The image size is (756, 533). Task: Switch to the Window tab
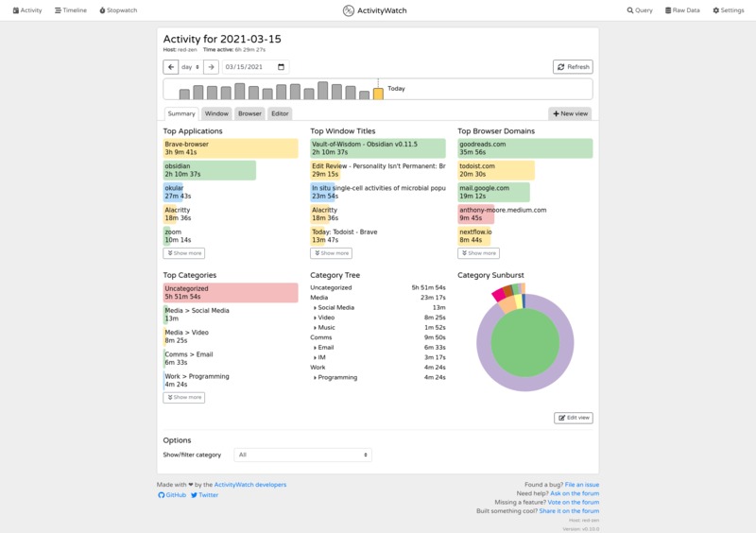pos(216,113)
